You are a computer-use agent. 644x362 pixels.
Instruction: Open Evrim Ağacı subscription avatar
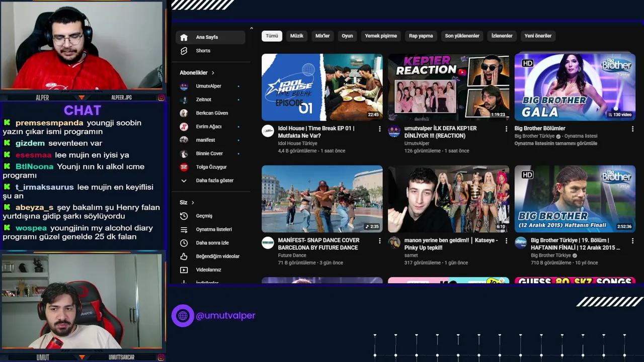click(x=184, y=127)
